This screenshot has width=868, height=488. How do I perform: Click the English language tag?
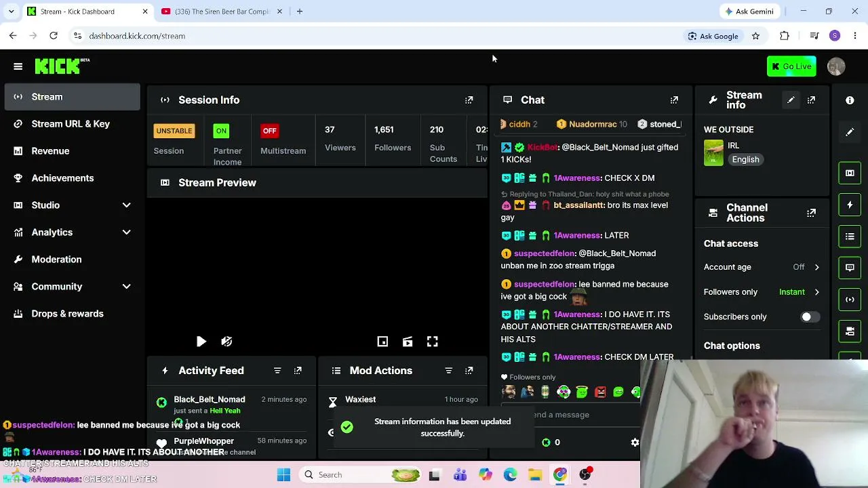[745, 159]
